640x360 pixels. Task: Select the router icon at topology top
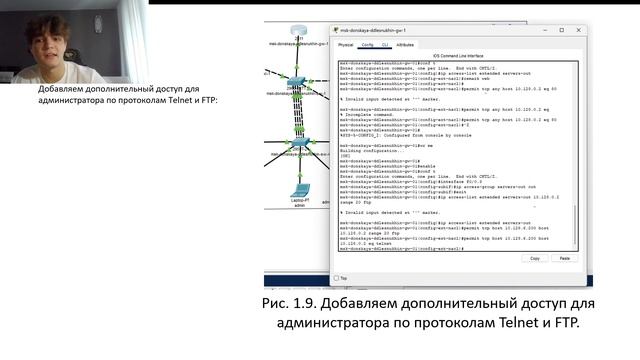click(x=298, y=31)
